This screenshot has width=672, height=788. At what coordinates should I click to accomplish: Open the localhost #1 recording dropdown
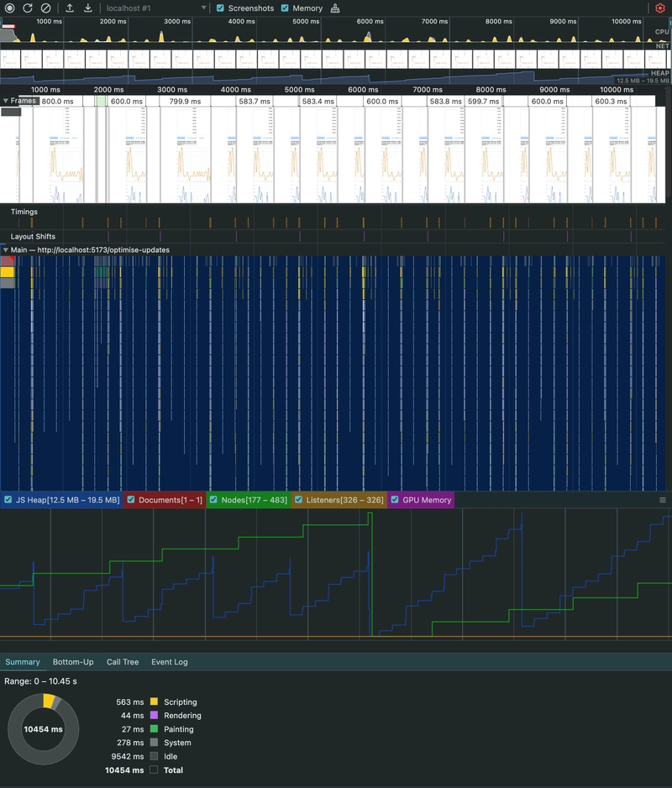coord(155,8)
